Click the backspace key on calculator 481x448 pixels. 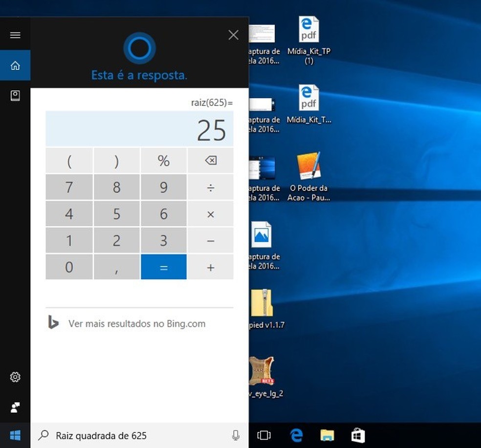tap(210, 160)
